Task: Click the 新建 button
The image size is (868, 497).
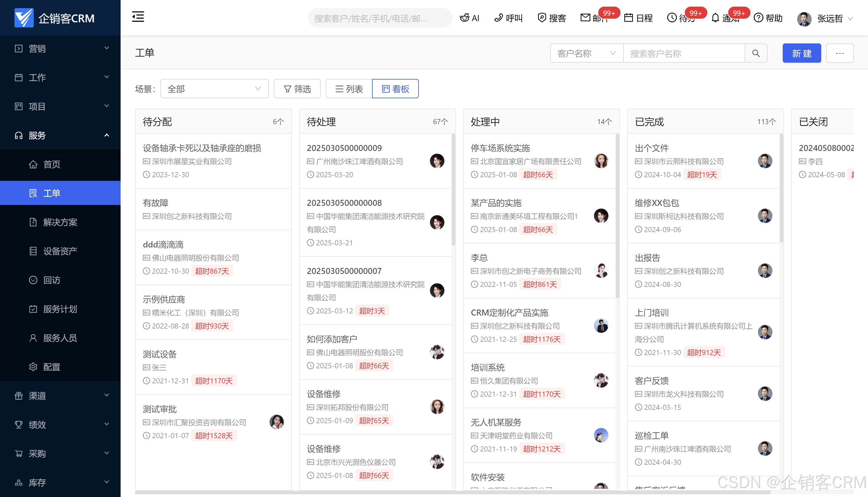Action: (801, 53)
